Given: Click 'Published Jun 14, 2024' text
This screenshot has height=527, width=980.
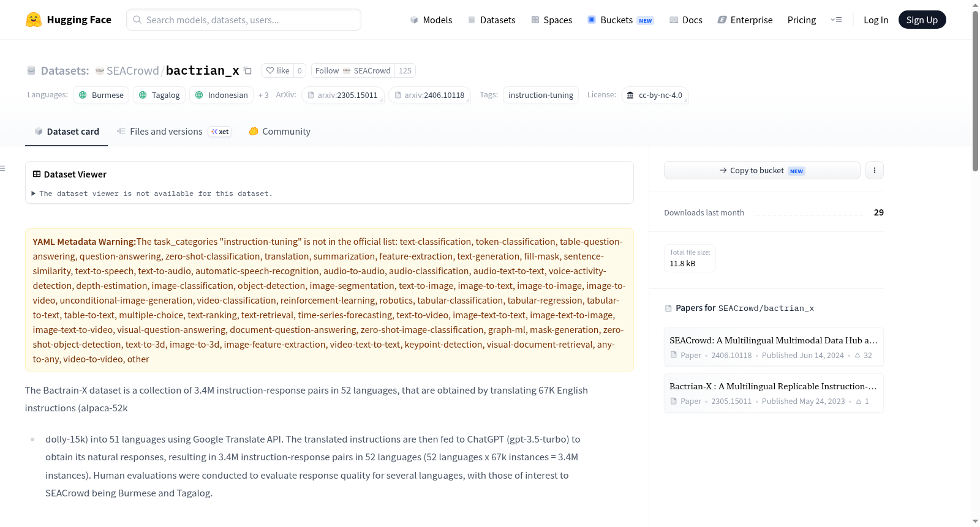Looking at the screenshot, I should click(802, 355).
